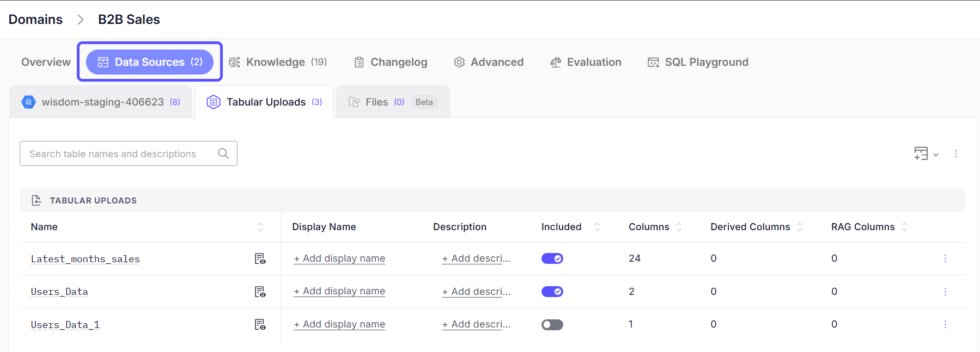Viewport: 980px width, 352px height.
Task: Add display name for Users_Data
Action: coord(339,291)
